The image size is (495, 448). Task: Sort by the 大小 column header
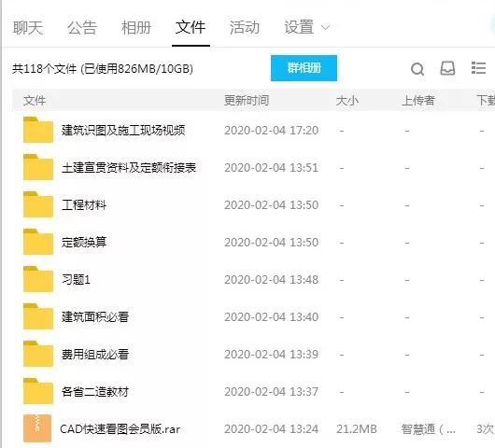tap(347, 101)
